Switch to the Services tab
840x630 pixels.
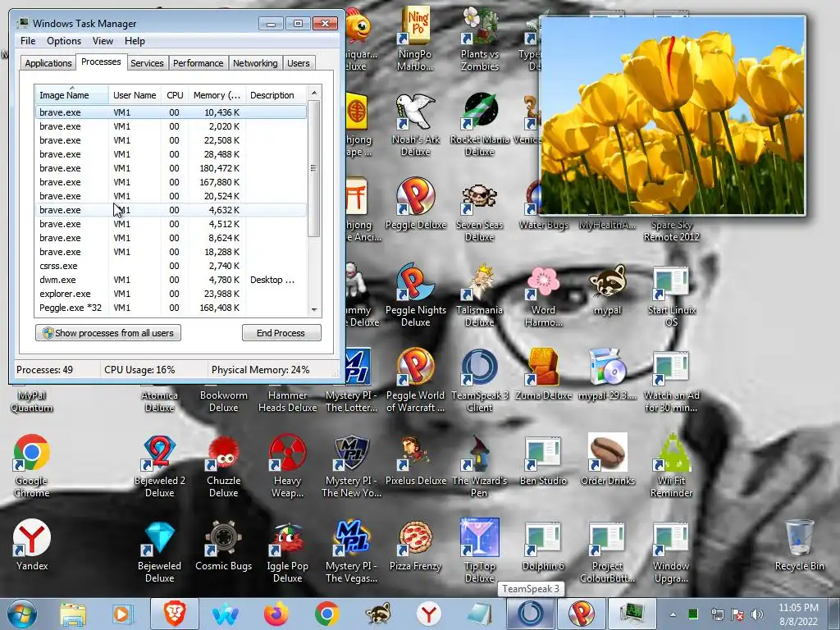tap(147, 63)
